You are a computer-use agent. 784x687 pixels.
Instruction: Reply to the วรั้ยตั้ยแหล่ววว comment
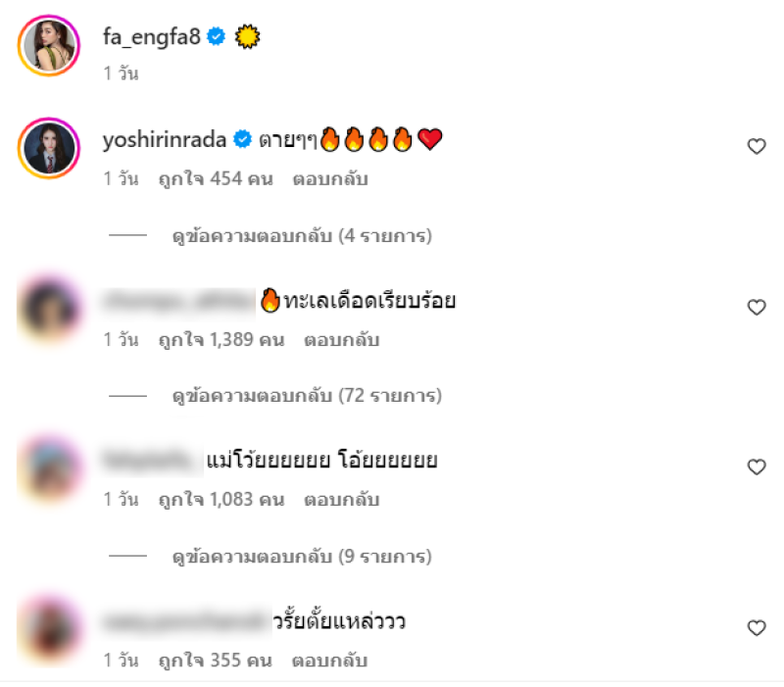pyautogui.click(x=330, y=661)
